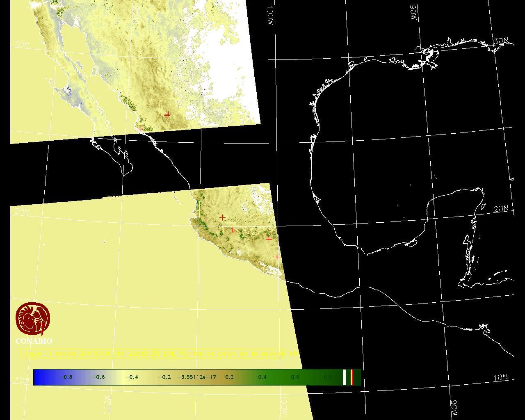Image resolution: width=525 pixels, height=420 pixels.
Task: Click the yellow image caption text box
Action: (x=160, y=354)
